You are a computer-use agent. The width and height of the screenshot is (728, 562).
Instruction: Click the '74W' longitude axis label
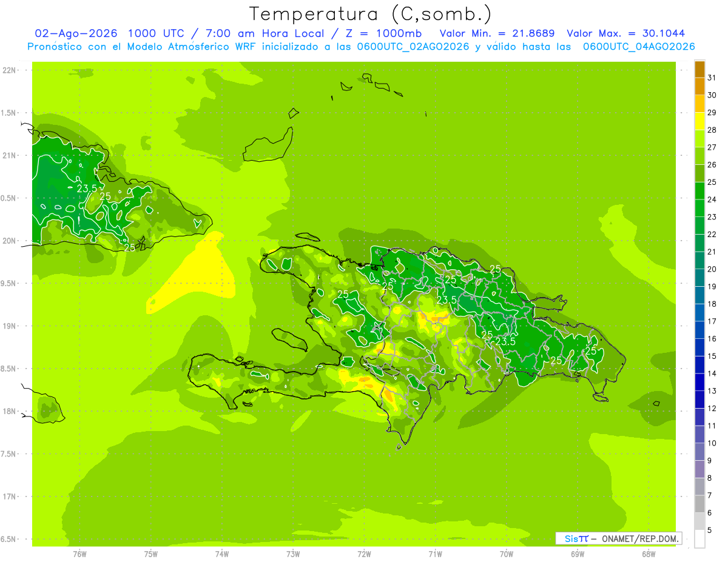tap(222, 554)
